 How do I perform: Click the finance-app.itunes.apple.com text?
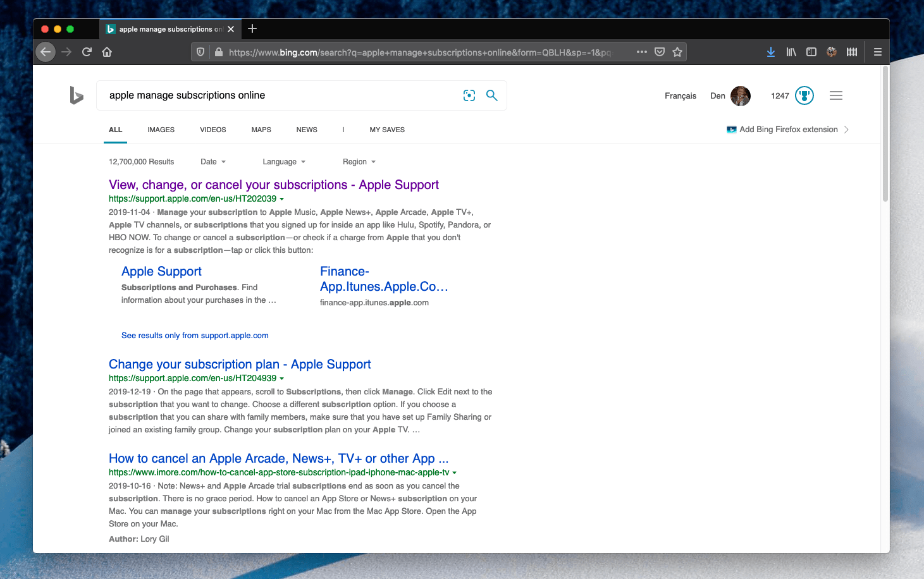pos(374,303)
